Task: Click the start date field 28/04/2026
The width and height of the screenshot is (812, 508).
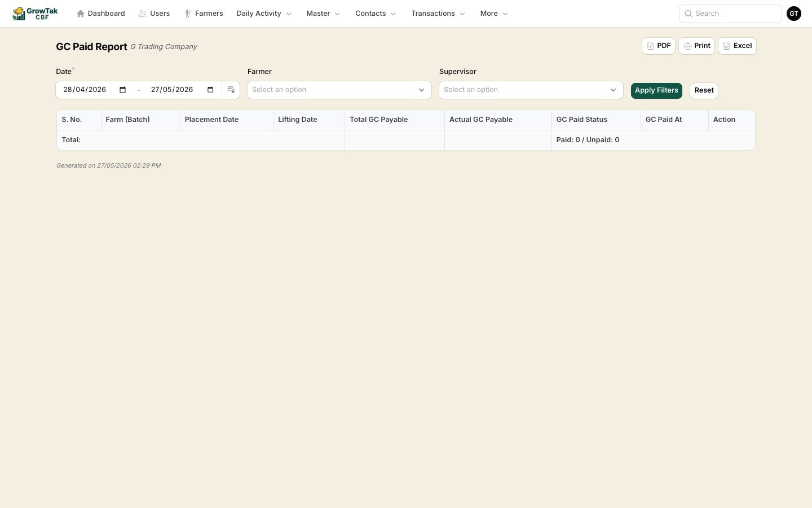Action: [x=85, y=90]
